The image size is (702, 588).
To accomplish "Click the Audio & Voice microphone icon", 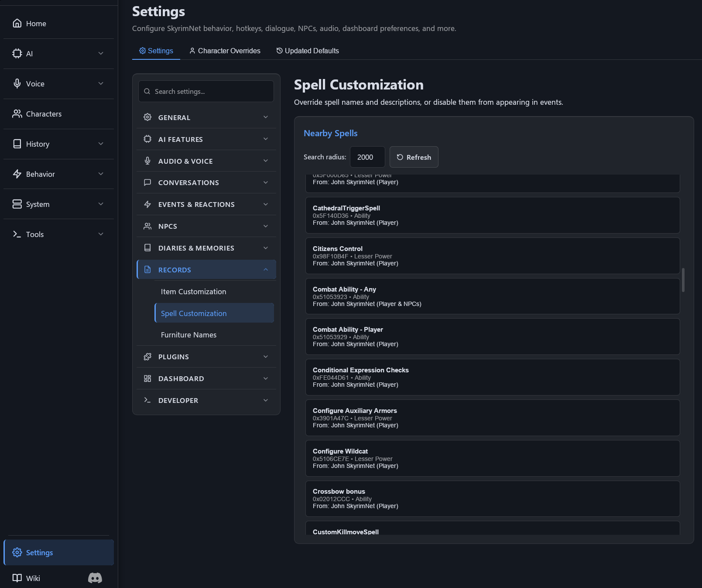I will pos(147,161).
